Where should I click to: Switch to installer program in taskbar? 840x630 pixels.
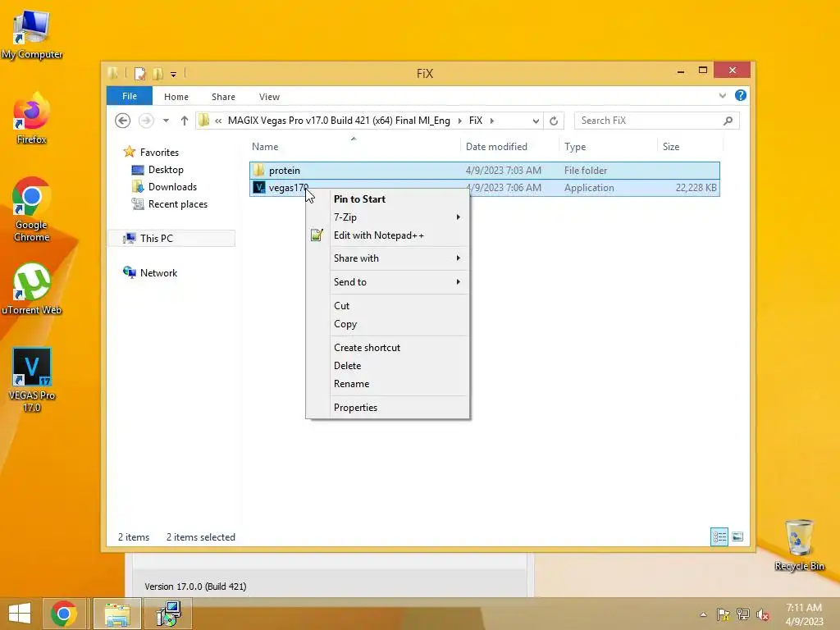pos(169,614)
